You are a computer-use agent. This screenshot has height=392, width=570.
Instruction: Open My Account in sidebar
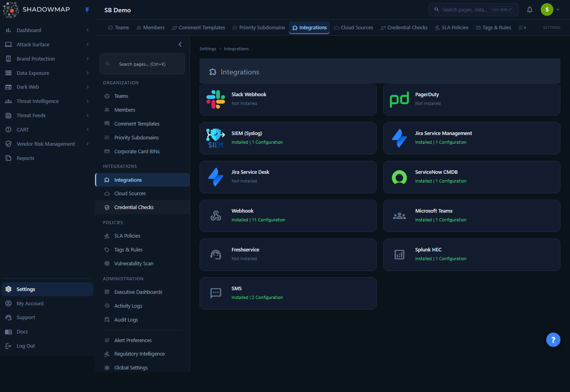tap(47, 303)
